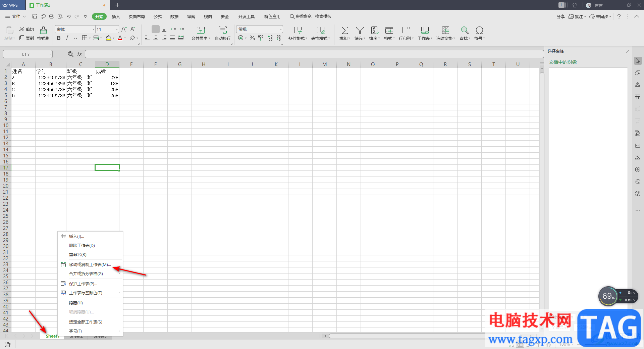This screenshot has height=349, width=644.
Task: Close the Selection Pane (选择窗格) panel
Action: pyautogui.click(x=628, y=51)
